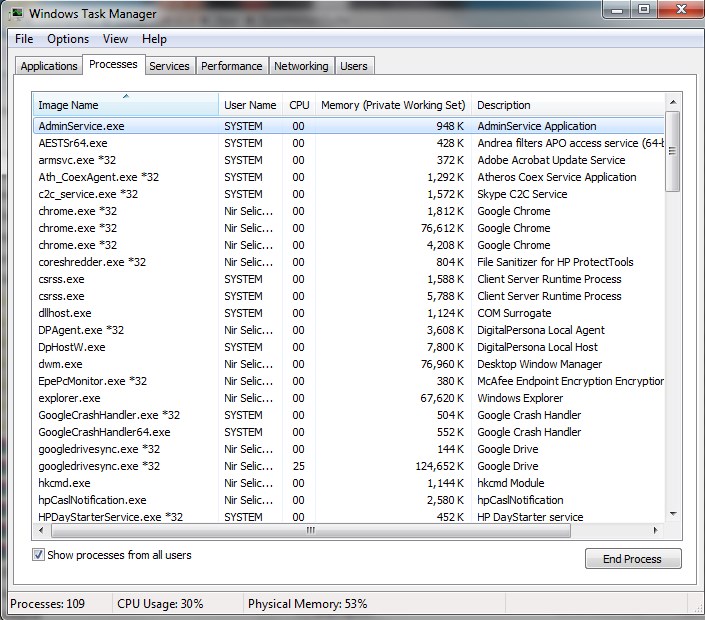Select chrome.exe using 1,812 K memory
The height and width of the screenshot is (620, 705).
coord(348,211)
